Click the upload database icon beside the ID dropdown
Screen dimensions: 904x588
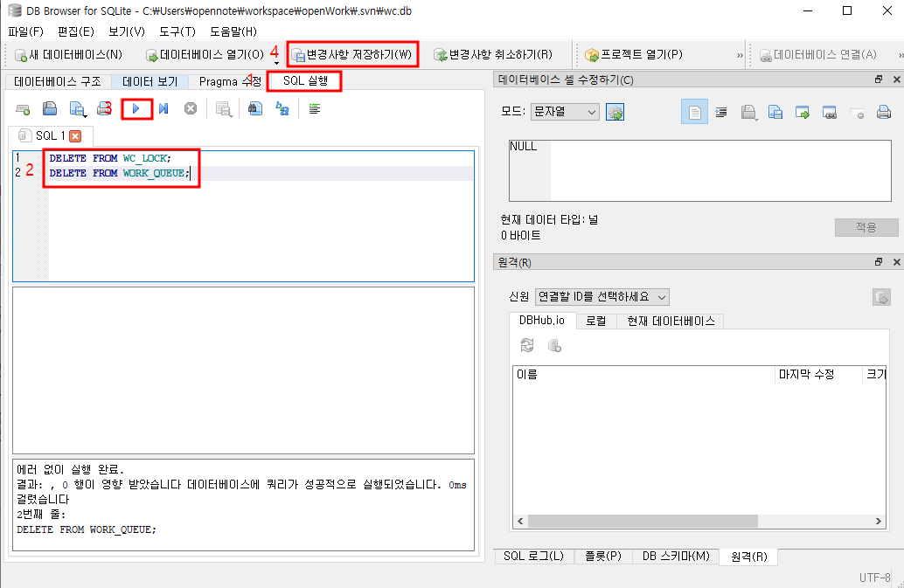tap(881, 297)
